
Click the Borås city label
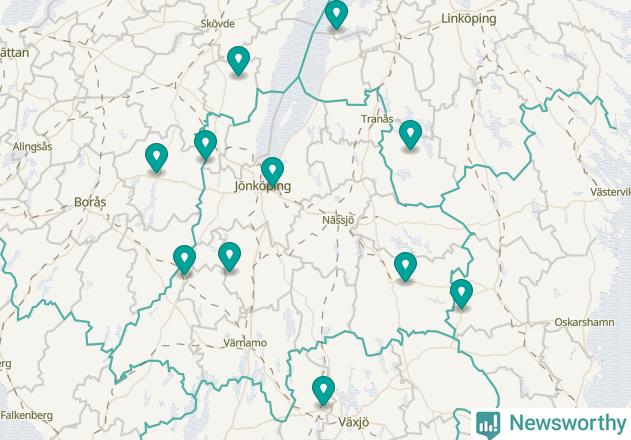90,202
